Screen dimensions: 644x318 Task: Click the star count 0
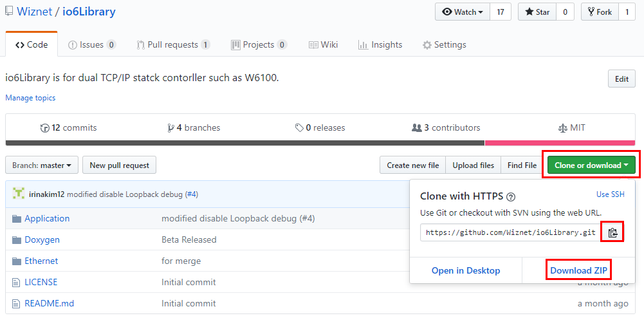point(565,12)
